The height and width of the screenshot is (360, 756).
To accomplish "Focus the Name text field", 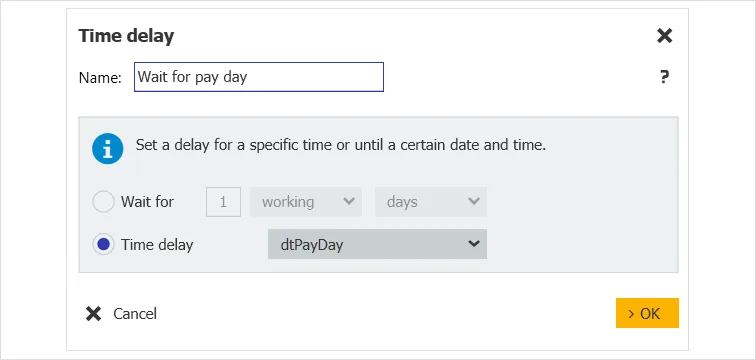I will click(259, 77).
